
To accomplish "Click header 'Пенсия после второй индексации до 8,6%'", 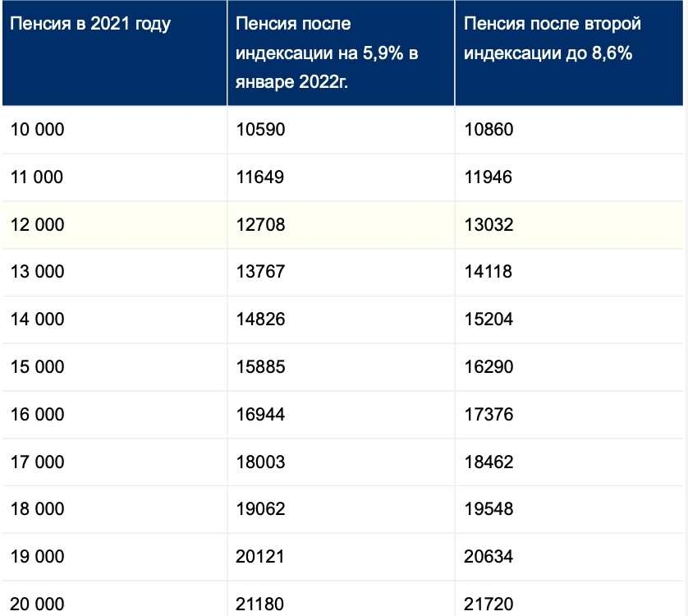I will pos(552,39).
